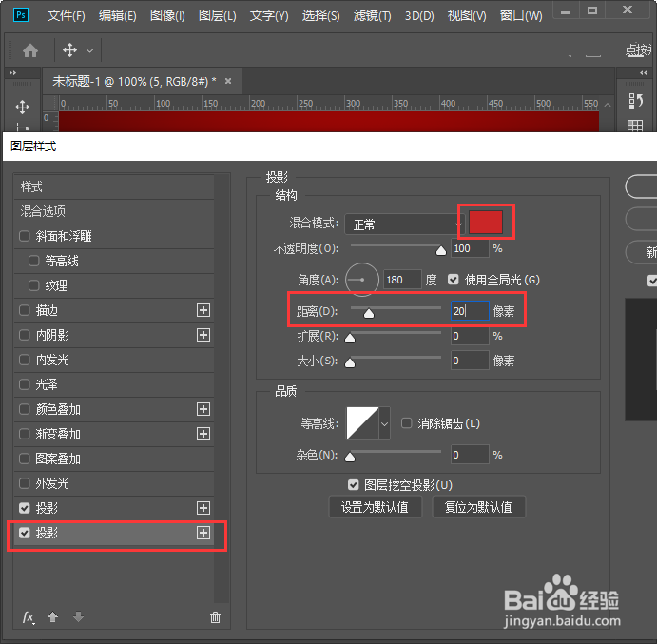Move effect up with the up arrow

click(53, 616)
